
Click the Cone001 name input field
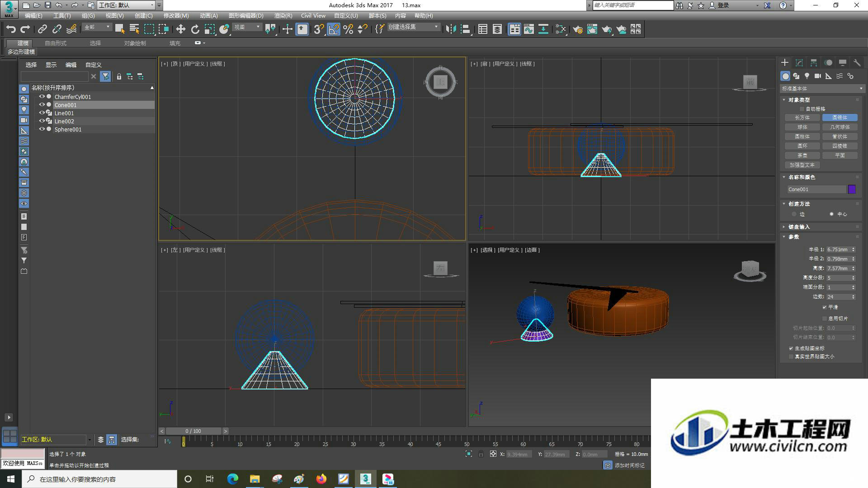pos(816,189)
